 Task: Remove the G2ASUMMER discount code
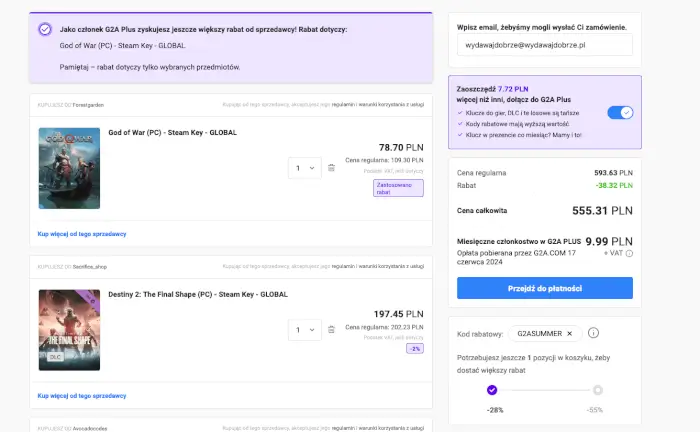(x=569, y=333)
